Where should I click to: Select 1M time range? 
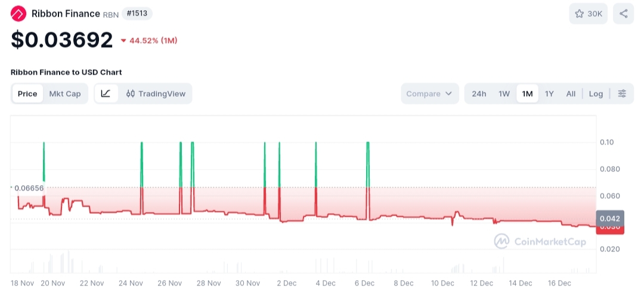point(527,93)
